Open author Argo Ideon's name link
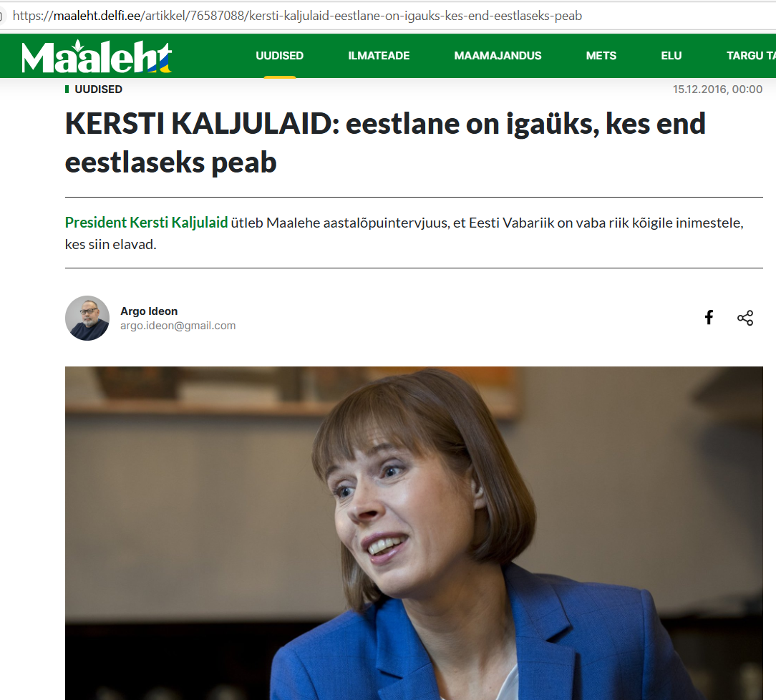776x700 pixels. pyautogui.click(x=149, y=311)
